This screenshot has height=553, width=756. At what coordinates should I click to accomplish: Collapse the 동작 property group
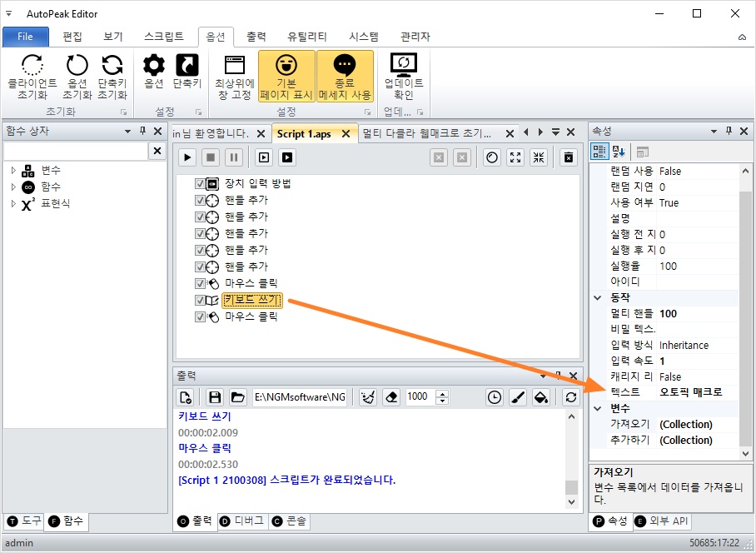pyautogui.click(x=597, y=298)
